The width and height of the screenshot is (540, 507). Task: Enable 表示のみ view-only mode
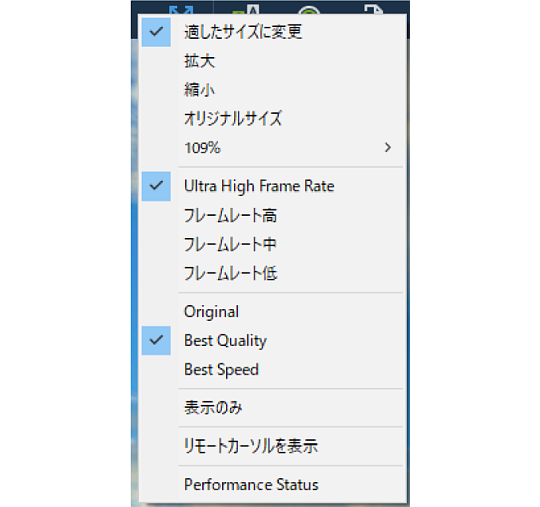[x=272, y=407]
